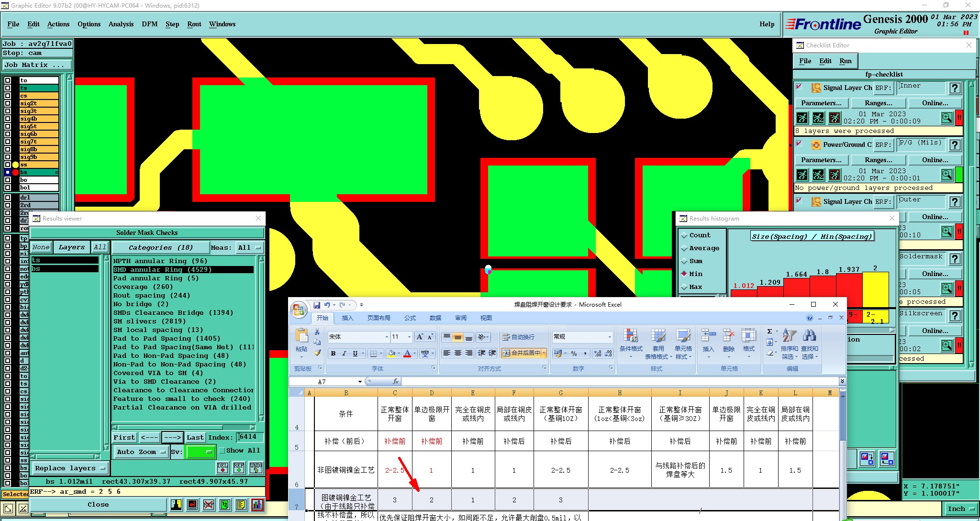This screenshot has width=980, height=521.
Task: Open the DFM menu
Action: pos(149,24)
